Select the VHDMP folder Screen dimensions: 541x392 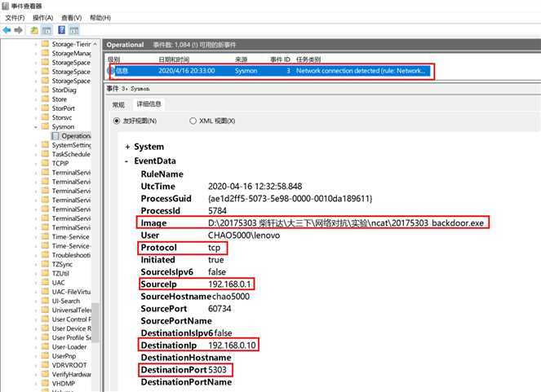tap(64, 384)
